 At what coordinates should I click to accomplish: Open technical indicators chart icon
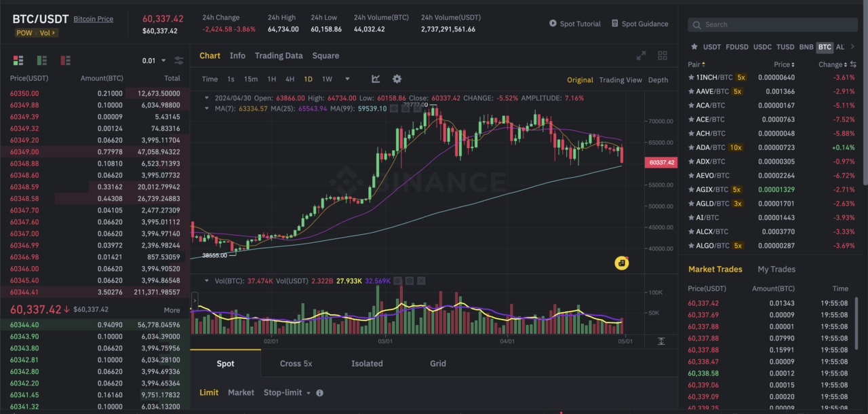[x=376, y=79]
